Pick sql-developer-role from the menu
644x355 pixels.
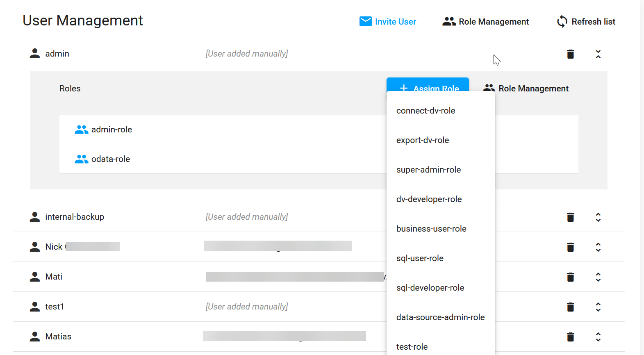coord(430,288)
